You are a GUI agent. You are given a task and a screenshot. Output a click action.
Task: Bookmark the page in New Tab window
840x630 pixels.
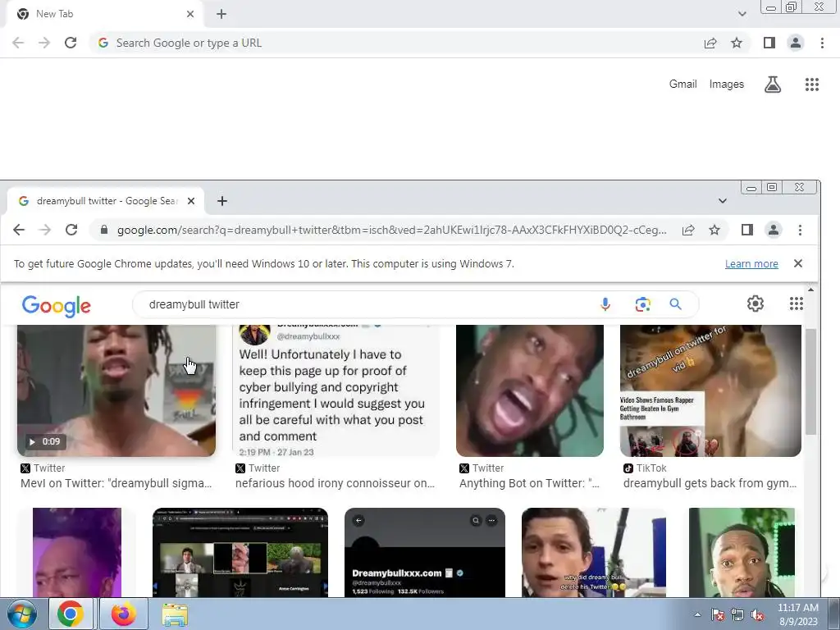coord(737,43)
